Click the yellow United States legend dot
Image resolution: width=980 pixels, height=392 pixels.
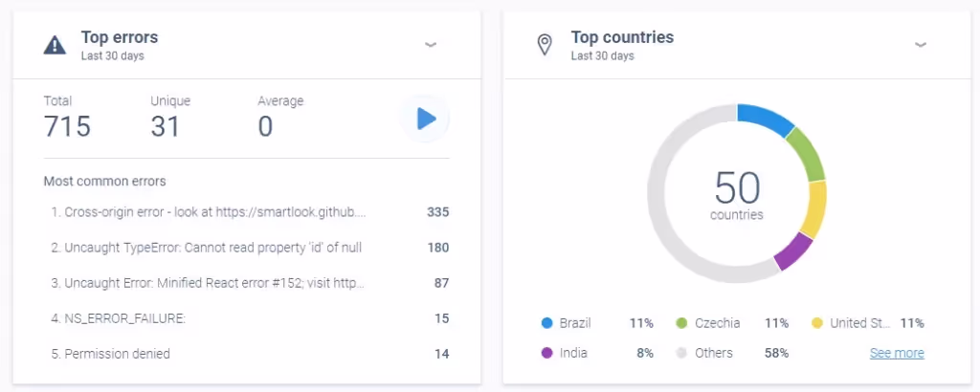(x=817, y=323)
